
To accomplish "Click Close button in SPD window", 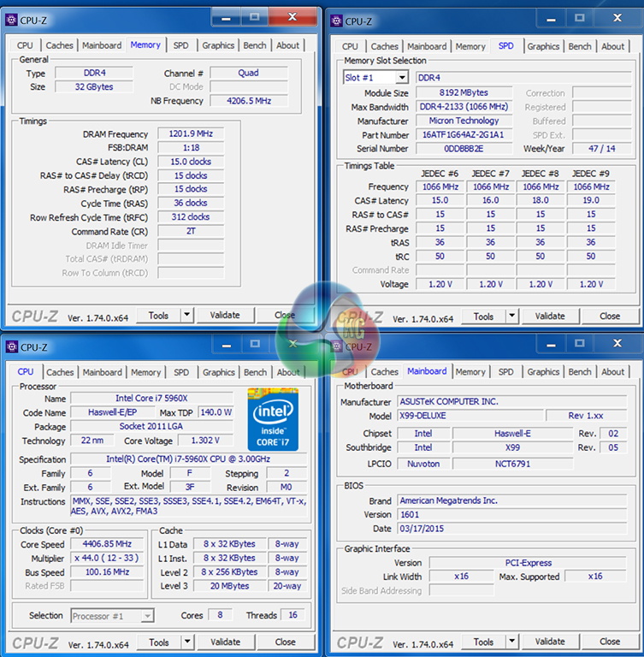I will pyautogui.click(x=610, y=316).
